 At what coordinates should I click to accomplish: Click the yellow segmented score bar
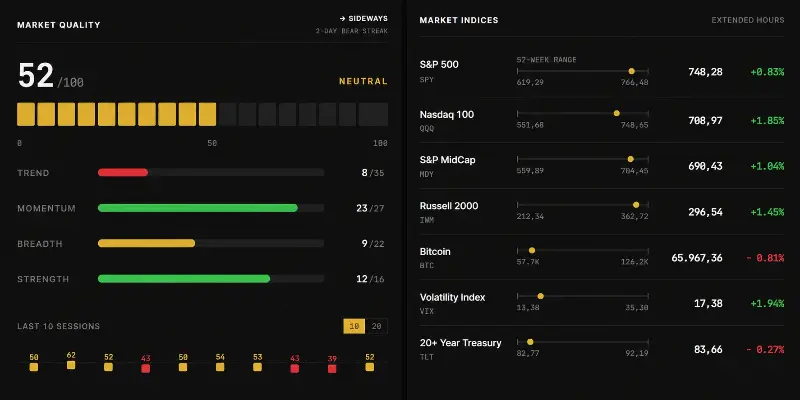pos(117,114)
